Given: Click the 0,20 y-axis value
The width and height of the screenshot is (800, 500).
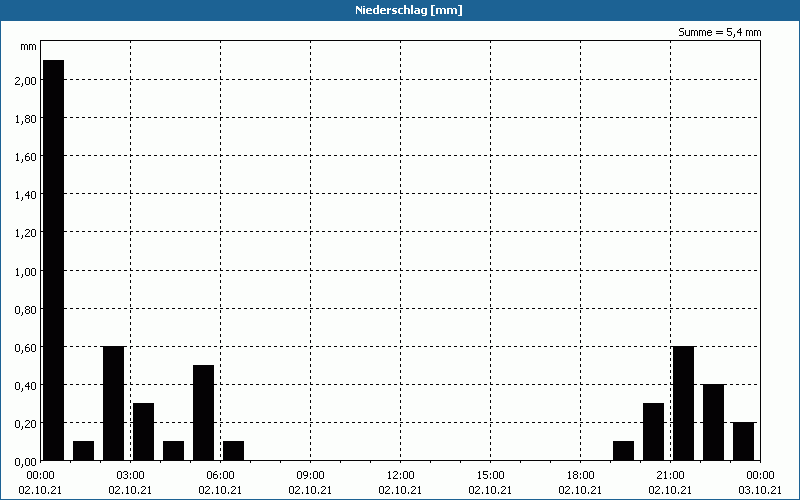Looking at the screenshot, I should pos(26,423).
